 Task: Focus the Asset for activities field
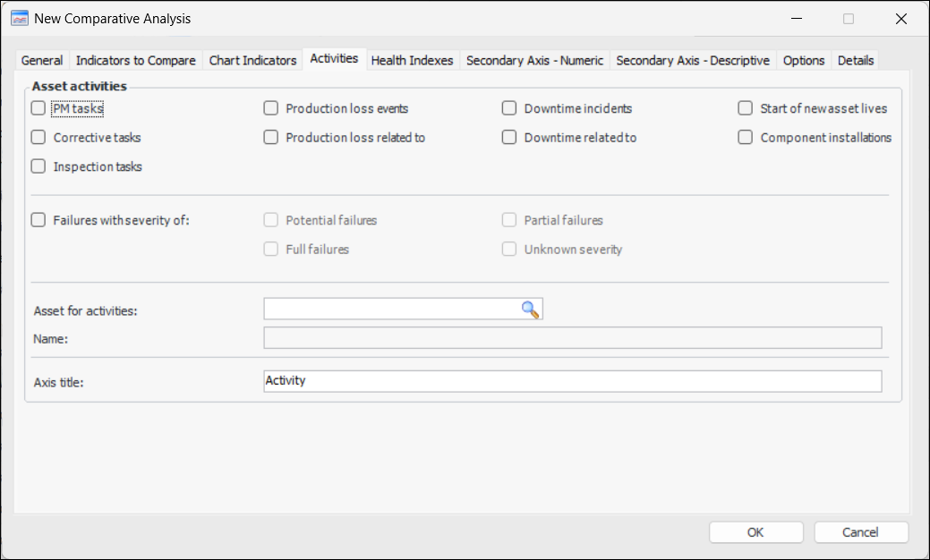pyautogui.click(x=392, y=310)
